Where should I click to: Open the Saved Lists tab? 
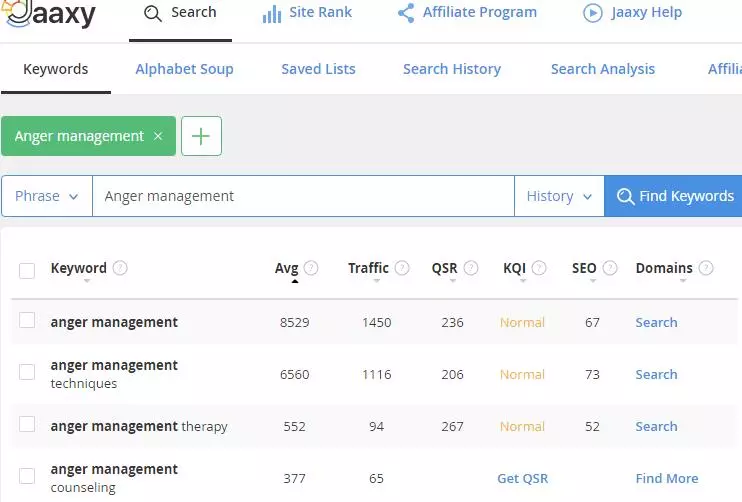(318, 70)
